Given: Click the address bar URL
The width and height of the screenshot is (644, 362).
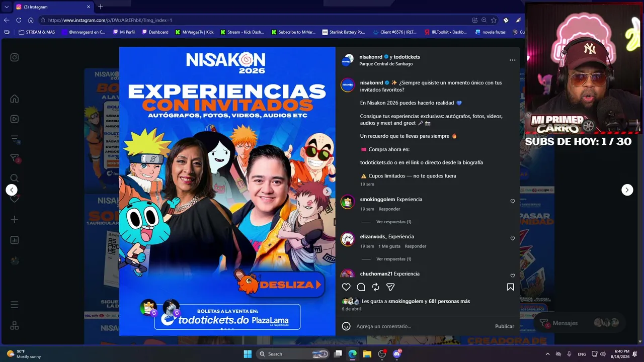Looking at the screenshot, I should [110, 20].
